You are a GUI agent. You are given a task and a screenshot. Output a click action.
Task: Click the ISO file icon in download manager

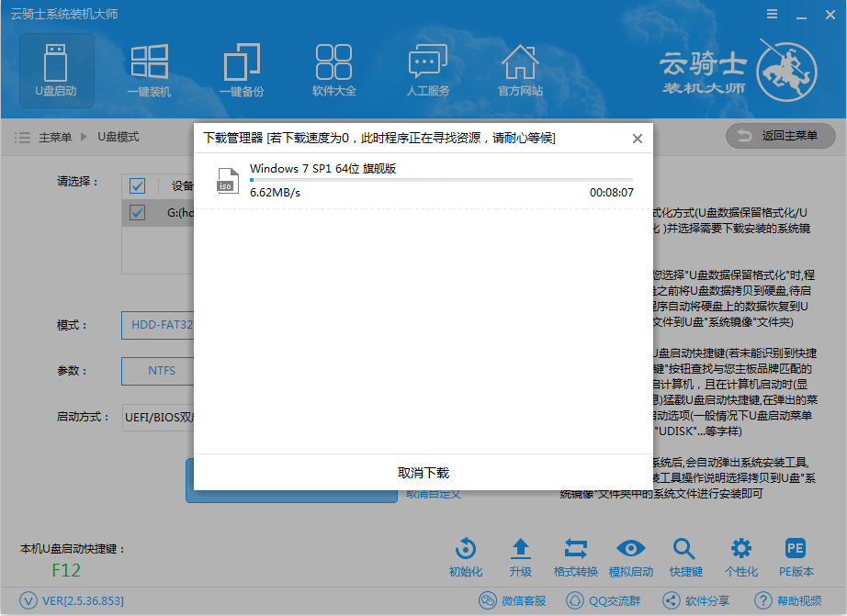point(230,181)
